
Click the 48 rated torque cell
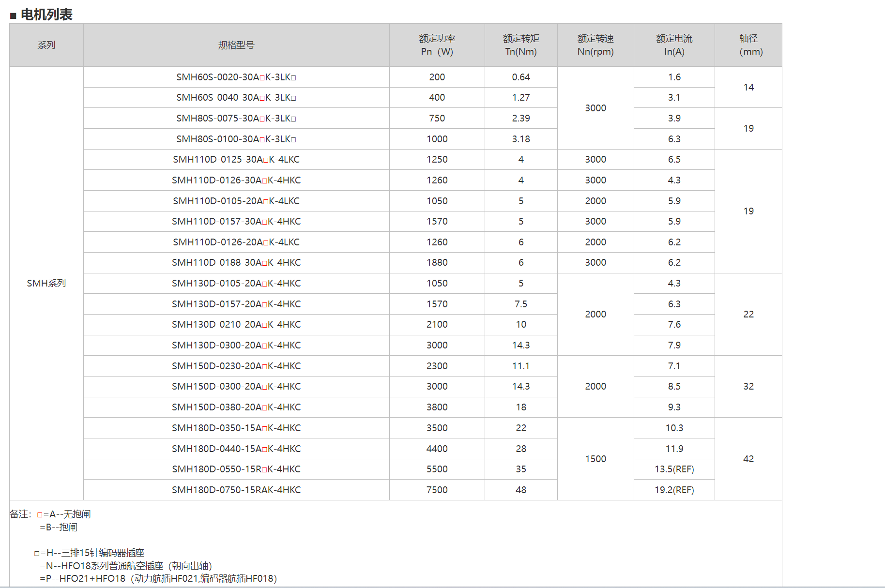click(521, 490)
